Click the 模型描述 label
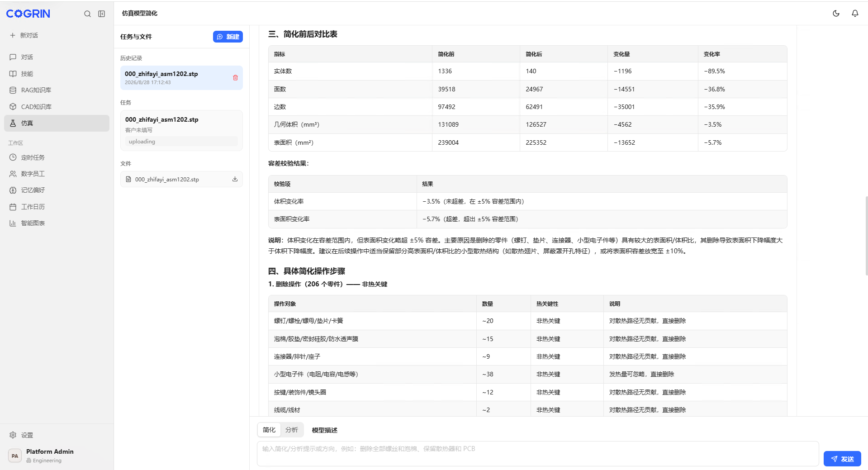Image resolution: width=868 pixels, height=470 pixels. (325, 430)
